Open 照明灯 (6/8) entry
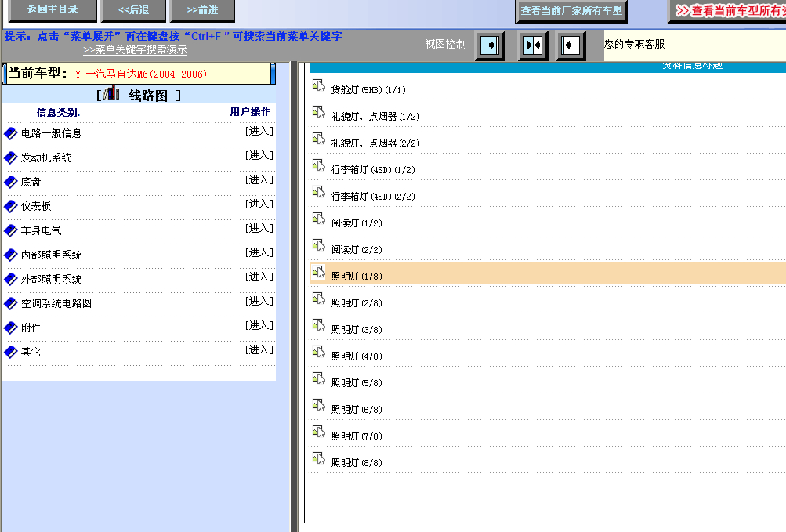Image resolution: width=786 pixels, height=532 pixels. [357, 410]
